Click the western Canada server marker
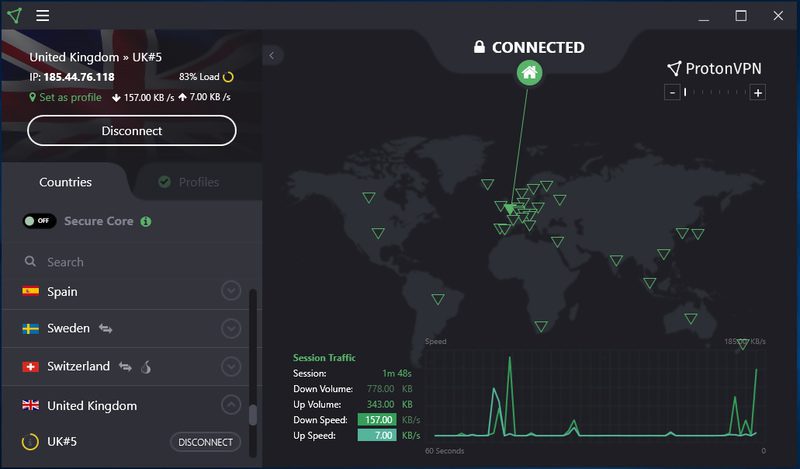The image size is (800, 469). (x=368, y=197)
